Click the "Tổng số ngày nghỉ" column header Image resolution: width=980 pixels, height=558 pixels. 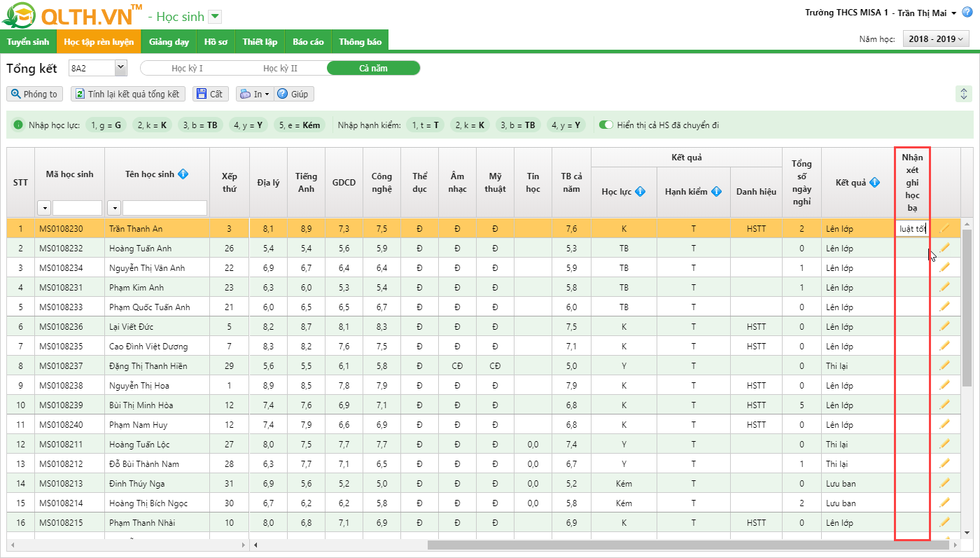801,183
